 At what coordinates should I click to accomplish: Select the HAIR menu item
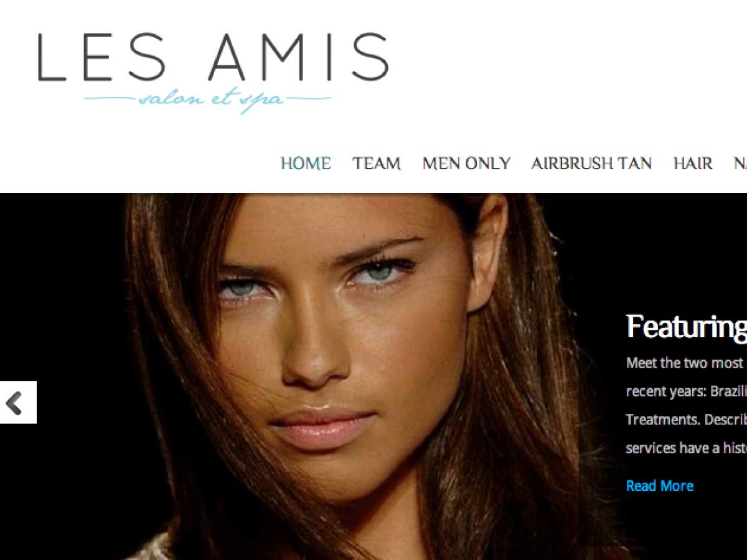693,164
